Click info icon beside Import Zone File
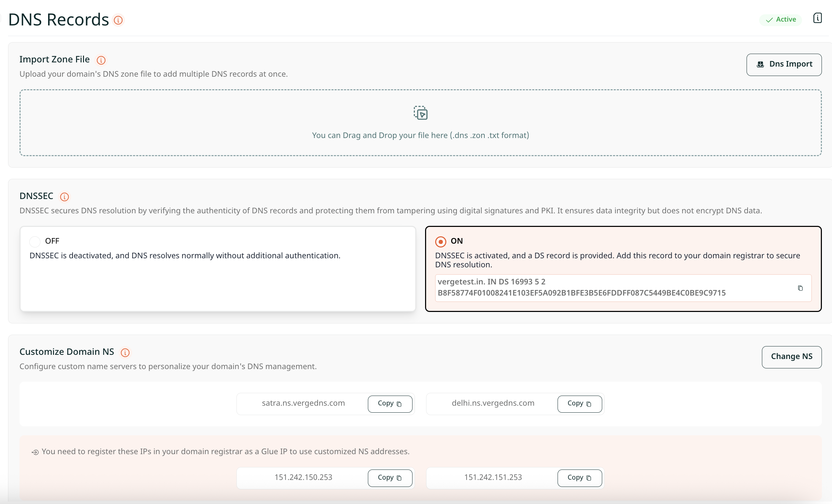The height and width of the screenshot is (504, 832). tap(101, 60)
